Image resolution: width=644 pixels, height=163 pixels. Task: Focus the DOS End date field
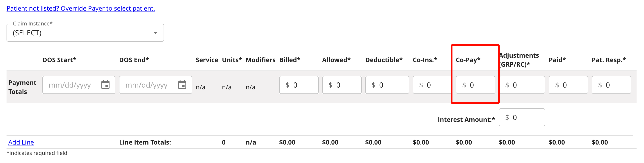[x=148, y=85]
